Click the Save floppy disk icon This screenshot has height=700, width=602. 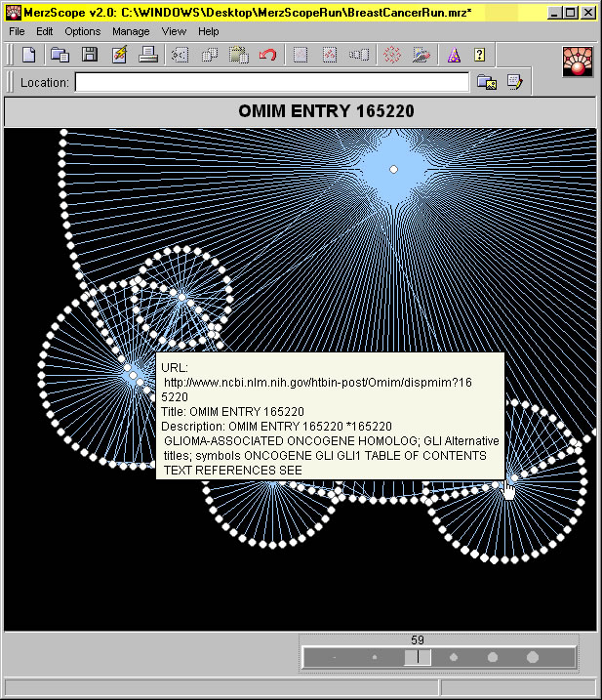tap(89, 55)
